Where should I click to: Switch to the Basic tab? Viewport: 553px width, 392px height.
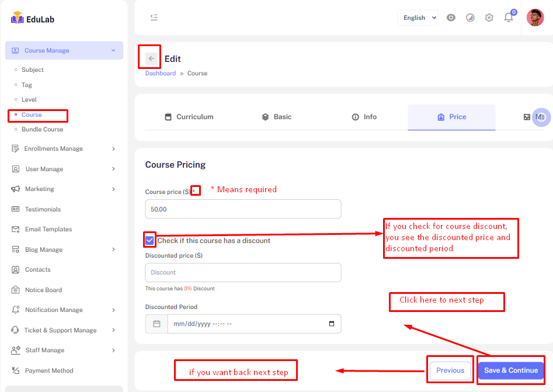click(x=277, y=117)
